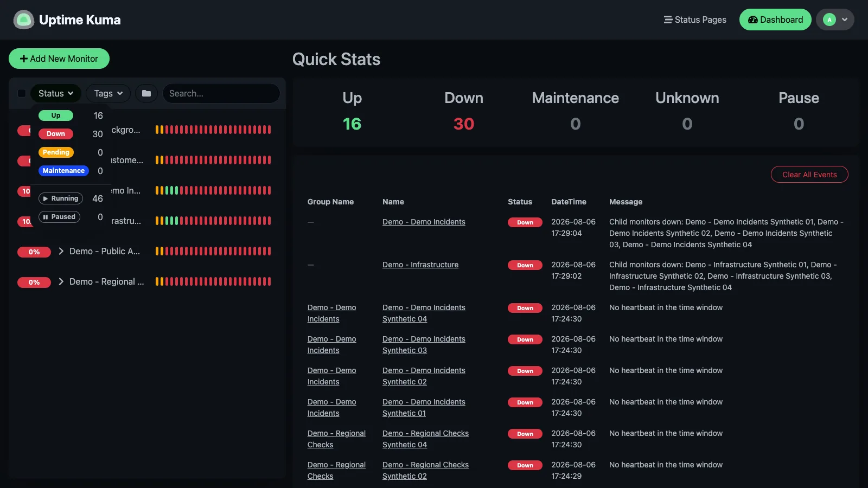Image resolution: width=868 pixels, height=488 pixels.
Task: Open Demo Incidents Synthetic 03 link
Action: [x=424, y=345]
